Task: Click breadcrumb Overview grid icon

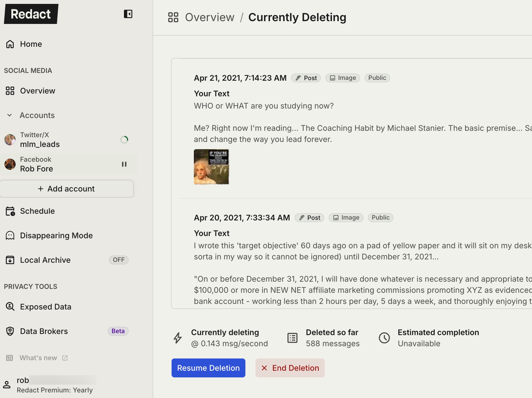Action: [x=173, y=17]
